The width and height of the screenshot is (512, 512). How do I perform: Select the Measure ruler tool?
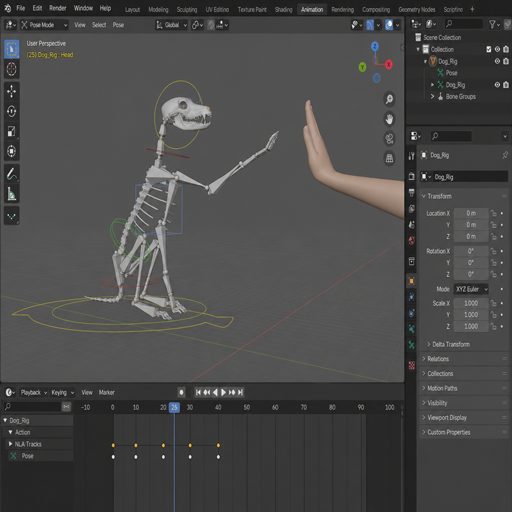pos(11,194)
